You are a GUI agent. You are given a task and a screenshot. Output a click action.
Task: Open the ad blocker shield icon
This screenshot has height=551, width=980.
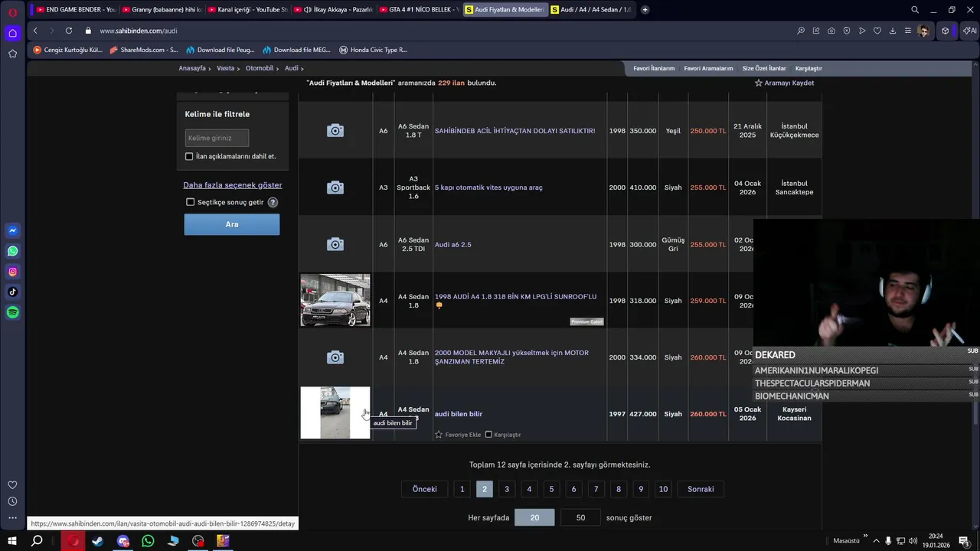click(x=847, y=31)
